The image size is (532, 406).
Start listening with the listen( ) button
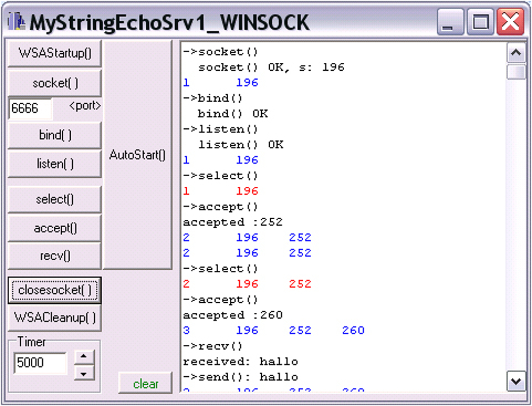pyautogui.click(x=55, y=164)
